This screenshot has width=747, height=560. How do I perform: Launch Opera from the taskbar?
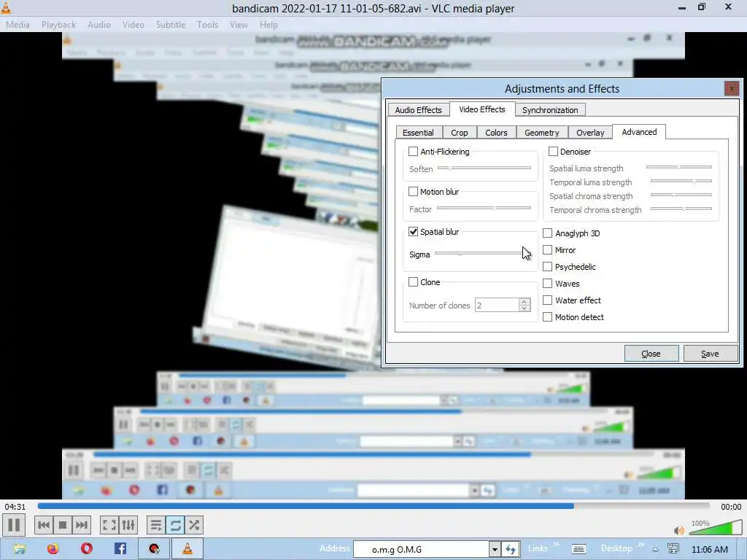[87, 548]
